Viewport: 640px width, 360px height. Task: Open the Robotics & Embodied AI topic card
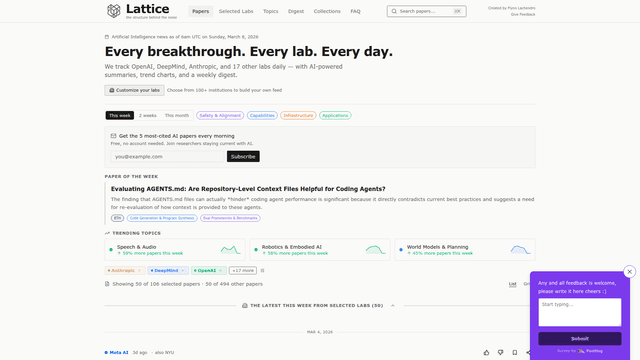[320, 249]
